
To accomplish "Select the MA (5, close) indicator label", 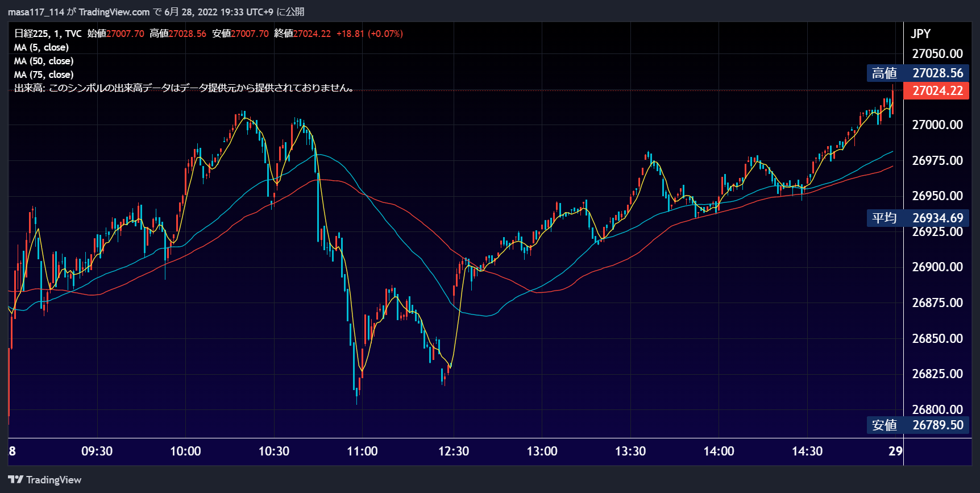I will 41,47.
